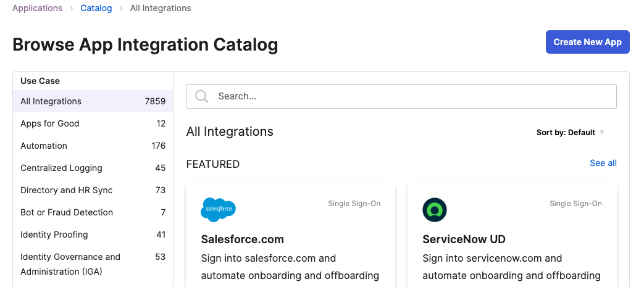This screenshot has width=644, height=287.
Task: Filter by Automation use case
Action: pyautogui.click(x=93, y=146)
